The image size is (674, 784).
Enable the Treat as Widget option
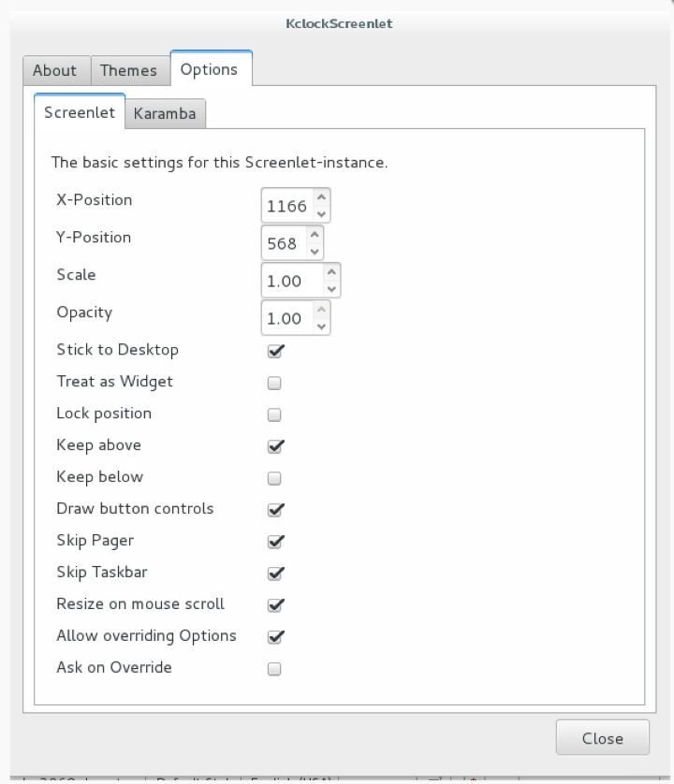[274, 383]
